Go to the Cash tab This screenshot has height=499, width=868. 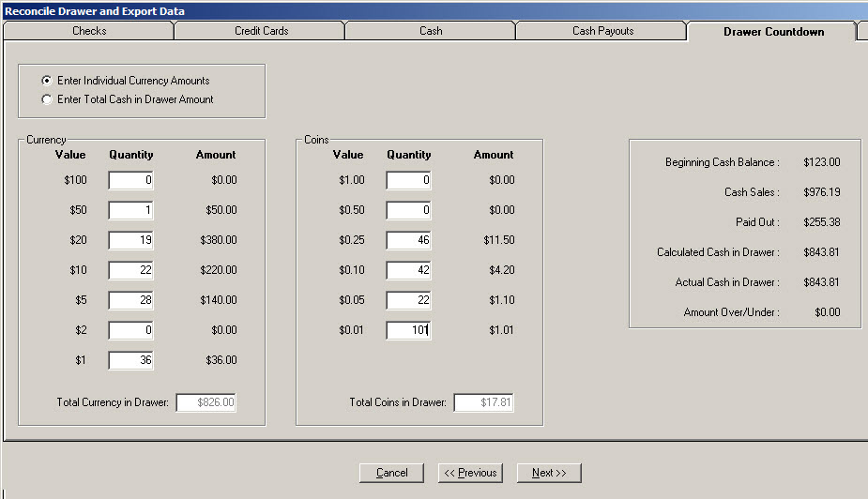(x=431, y=31)
